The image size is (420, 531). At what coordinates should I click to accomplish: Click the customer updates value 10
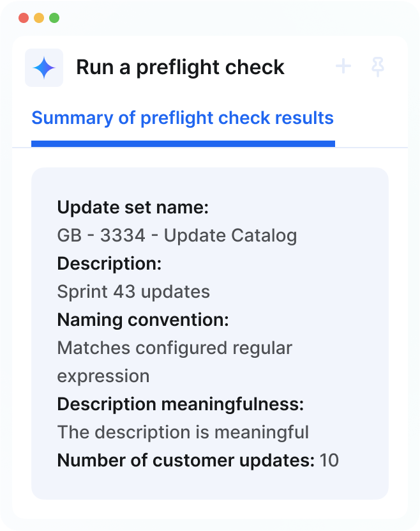pyautogui.click(x=329, y=460)
